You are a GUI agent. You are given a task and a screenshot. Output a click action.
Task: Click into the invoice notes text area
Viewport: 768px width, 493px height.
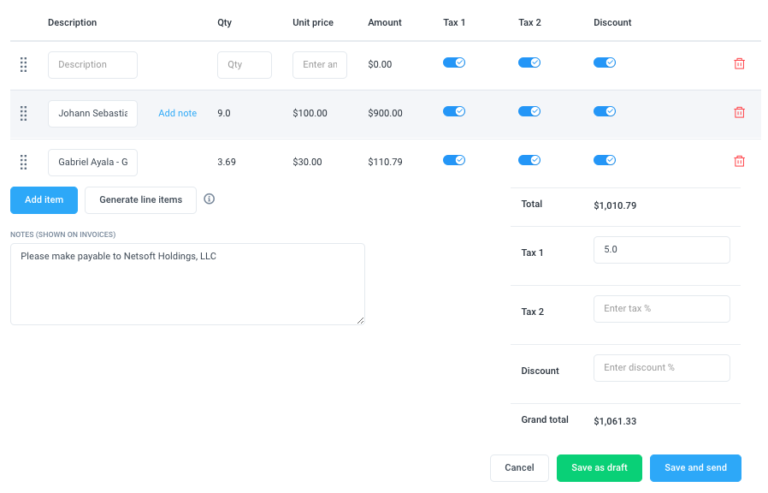pyautogui.click(x=187, y=284)
